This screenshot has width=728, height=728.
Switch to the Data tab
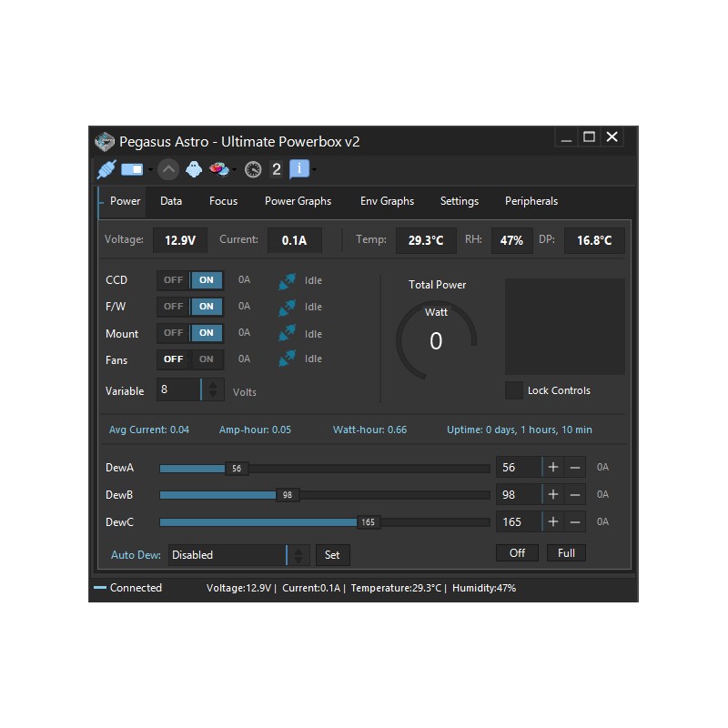point(171,201)
